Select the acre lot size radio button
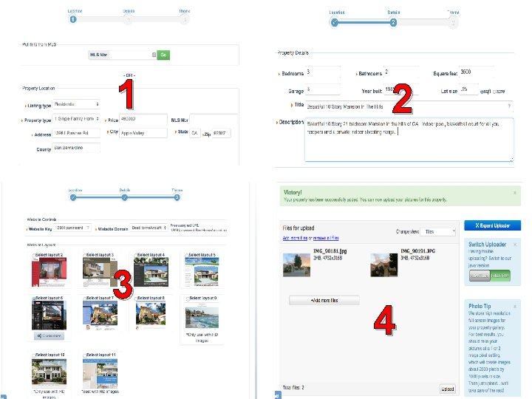The height and width of the screenshot is (399, 532). pos(494,92)
